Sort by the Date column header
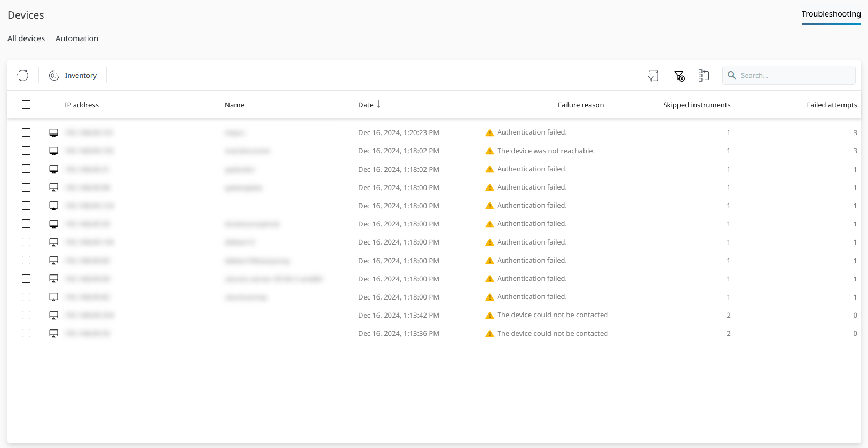Viewport: 868px width, 448px height. point(366,105)
